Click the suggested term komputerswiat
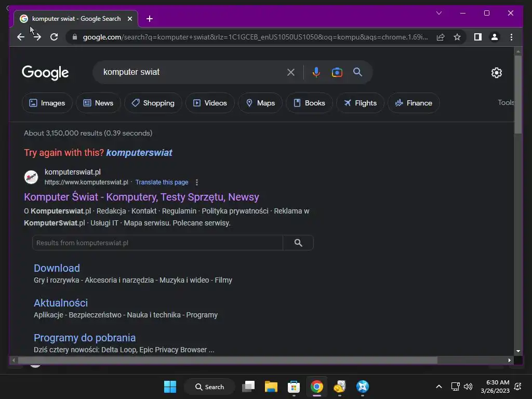This screenshot has width=532, height=399. point(139,153)
